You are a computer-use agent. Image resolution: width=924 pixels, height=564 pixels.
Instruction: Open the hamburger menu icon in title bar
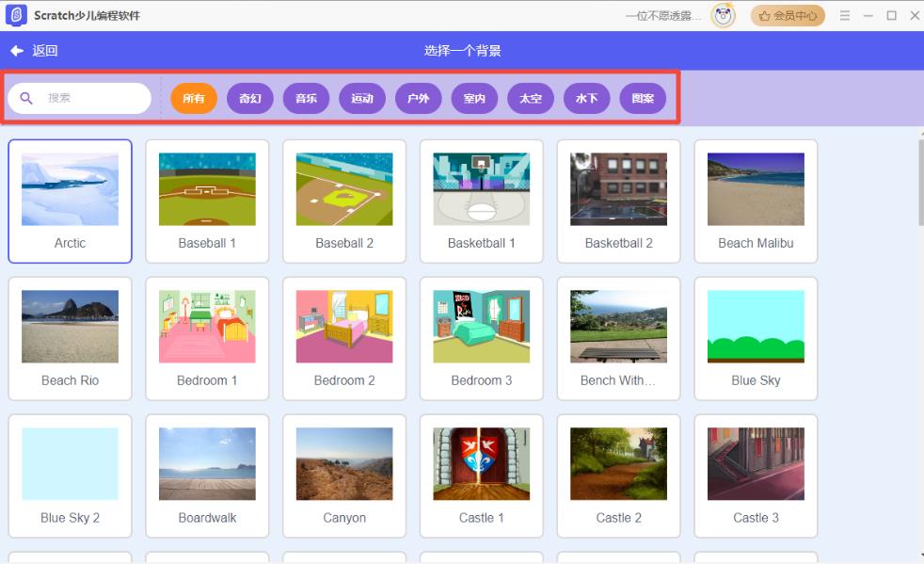(x=845, y=15)
